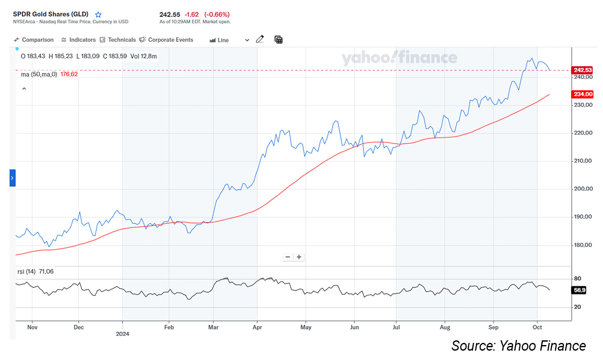Viewport: 603px width, 364px height.
Task: Open the chart type dropdown chevron
Action: click(x=247, y=40)
